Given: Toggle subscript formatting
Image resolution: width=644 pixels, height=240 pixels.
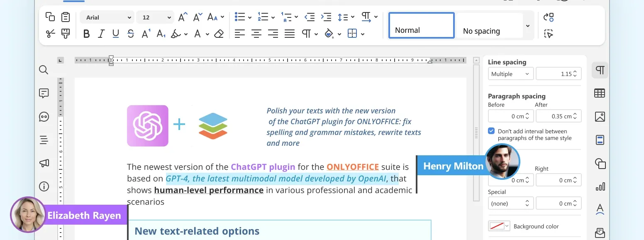Looking at the screenshot, I should coord(161,34).
